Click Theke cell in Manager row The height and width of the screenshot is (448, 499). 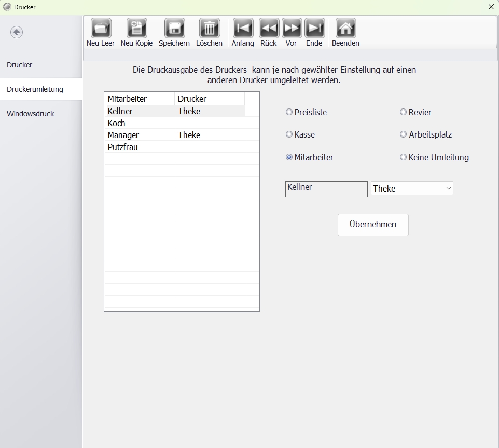tap(210, 135)
